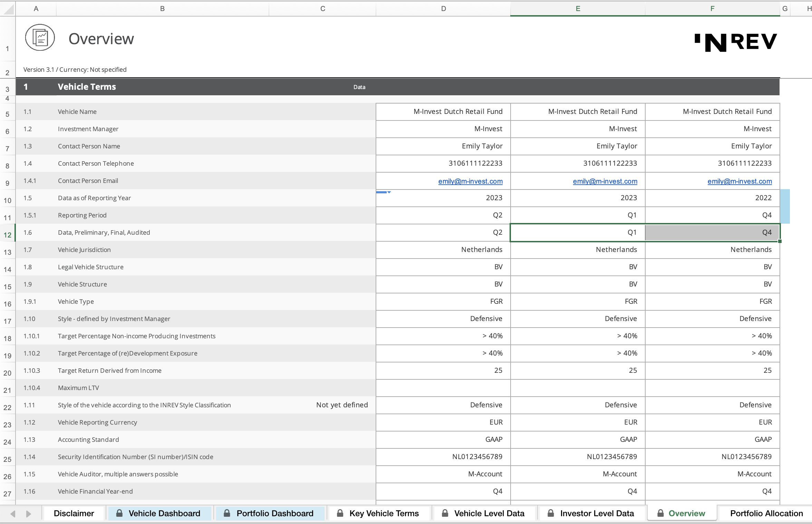Select column E by clicking its header

578,8
